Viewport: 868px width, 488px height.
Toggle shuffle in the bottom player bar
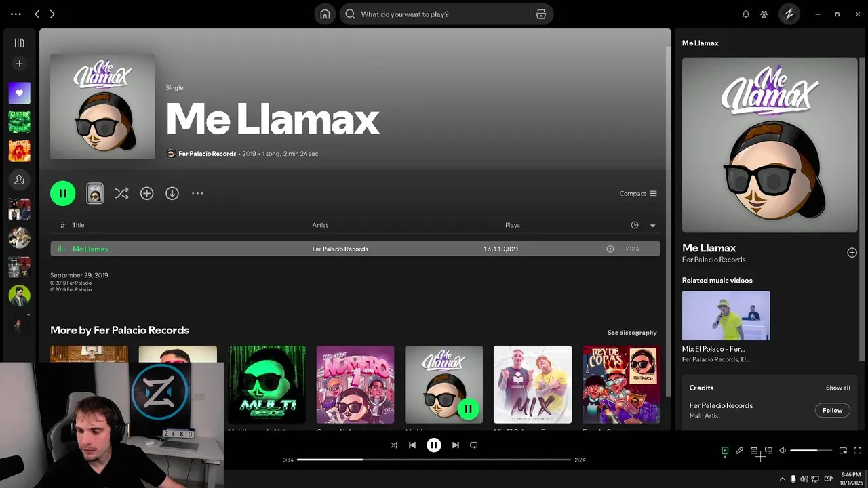pos(394,445)
